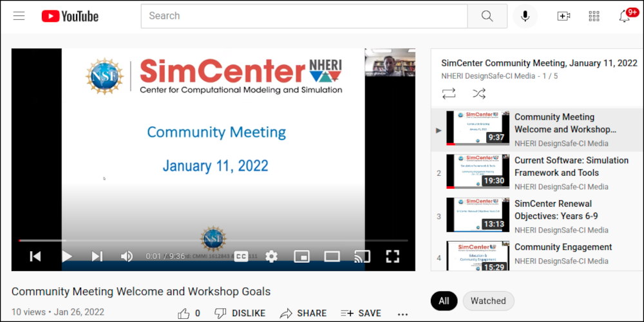Click into the Search field

pos(304,16)
